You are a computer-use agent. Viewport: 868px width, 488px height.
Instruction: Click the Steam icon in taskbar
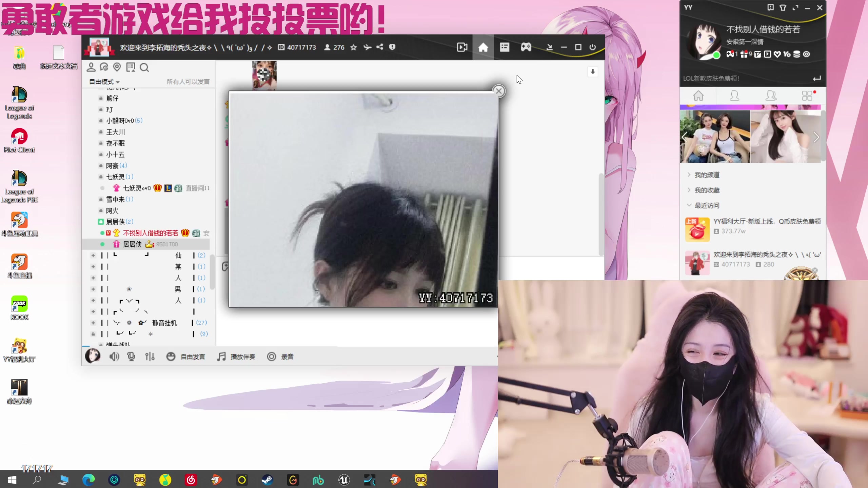coord(267,480)
